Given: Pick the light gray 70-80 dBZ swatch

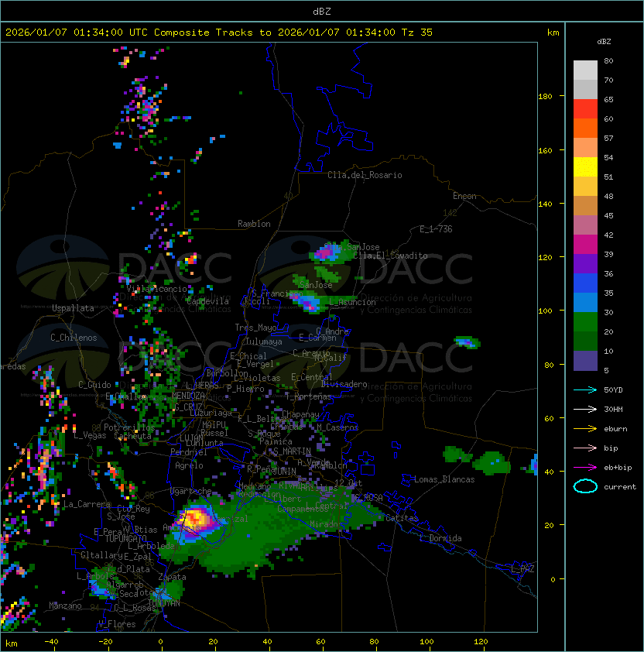Looking at the screenshot, I should [585, 70].
